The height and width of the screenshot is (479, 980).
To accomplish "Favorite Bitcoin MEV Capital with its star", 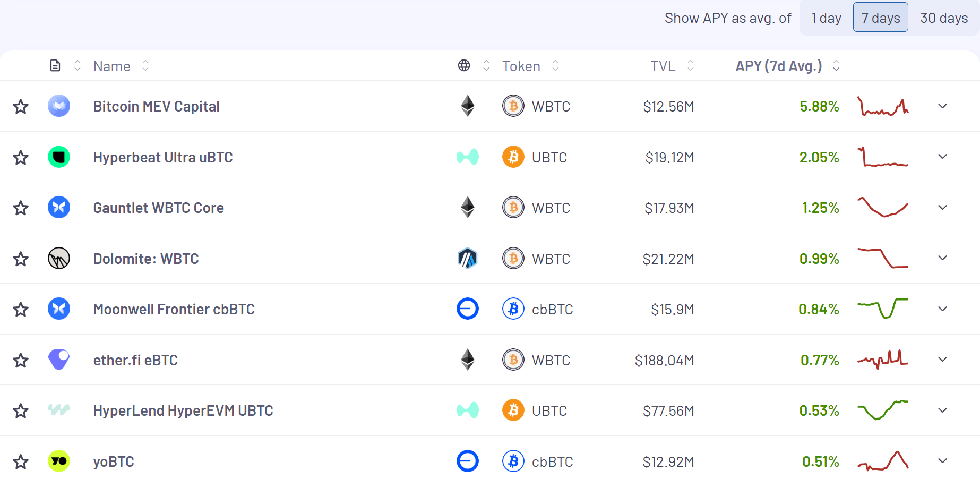I will [x=21, y=106].
